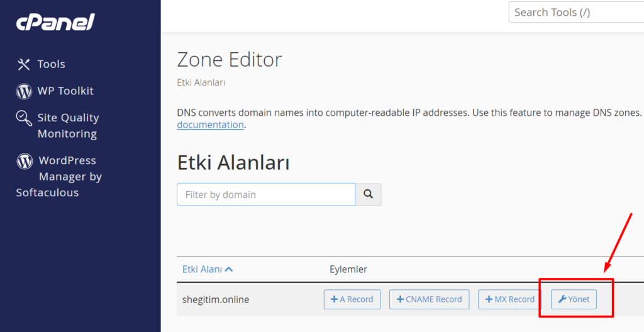The width and height of the screenshot is (644, 332).
Task: Click the Eylemler column header
Action: pos(348,270)
